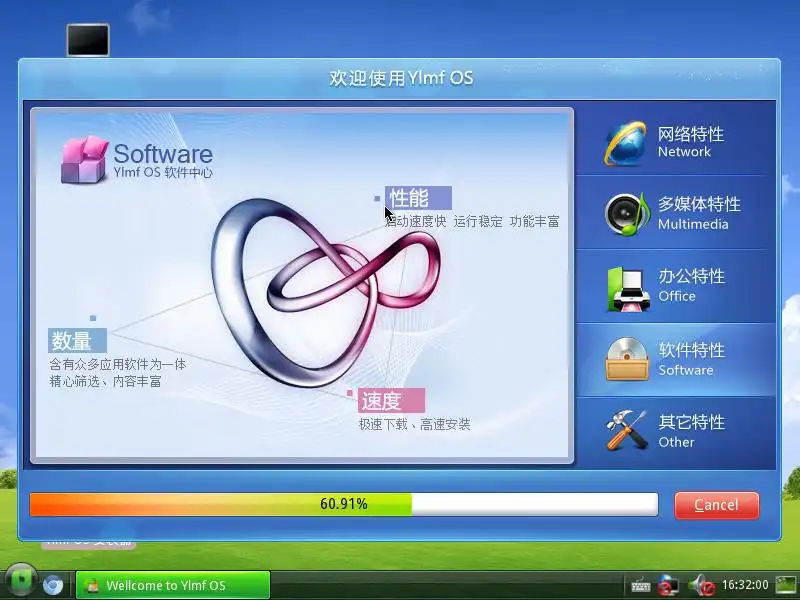Click the pink Software cube logo
Image resolution: width=800 pixels, height=600 pixels.
tap(84, 159)
